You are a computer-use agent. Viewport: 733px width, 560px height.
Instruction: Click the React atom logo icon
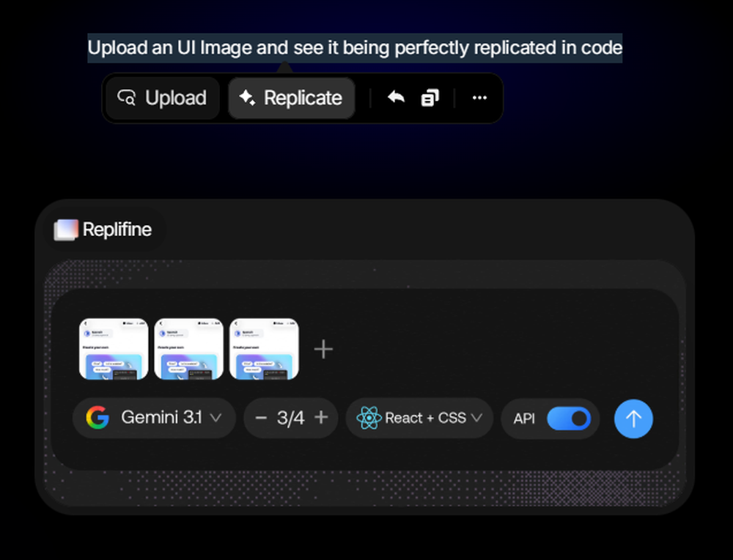369,418
